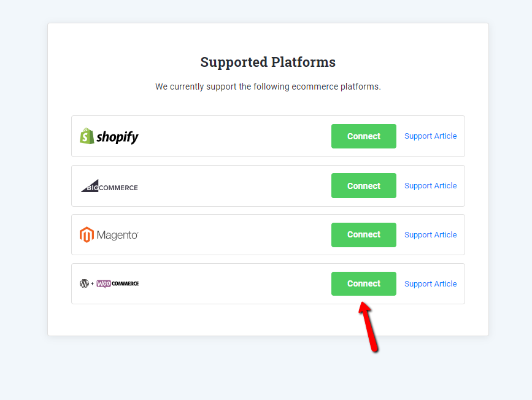Viewport: 532px width, 400px height.
Task: Open the BigCommerce Support Article
Action: point(430,185)
